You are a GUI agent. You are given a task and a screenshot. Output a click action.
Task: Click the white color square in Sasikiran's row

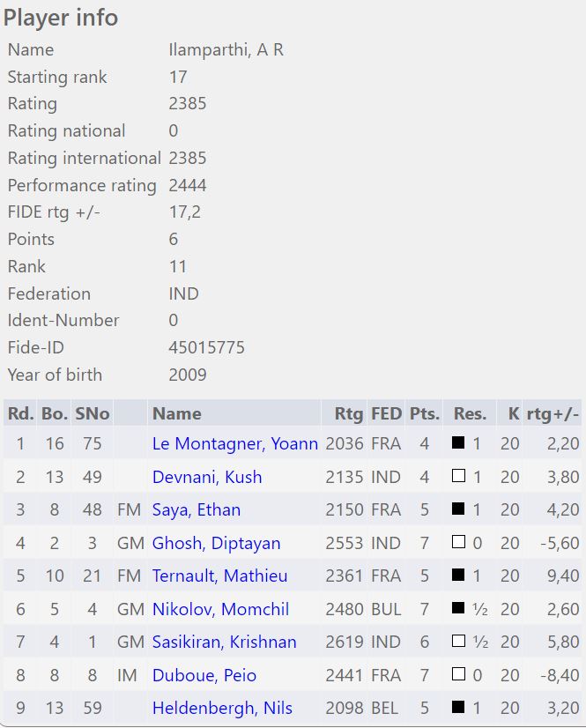458,642
